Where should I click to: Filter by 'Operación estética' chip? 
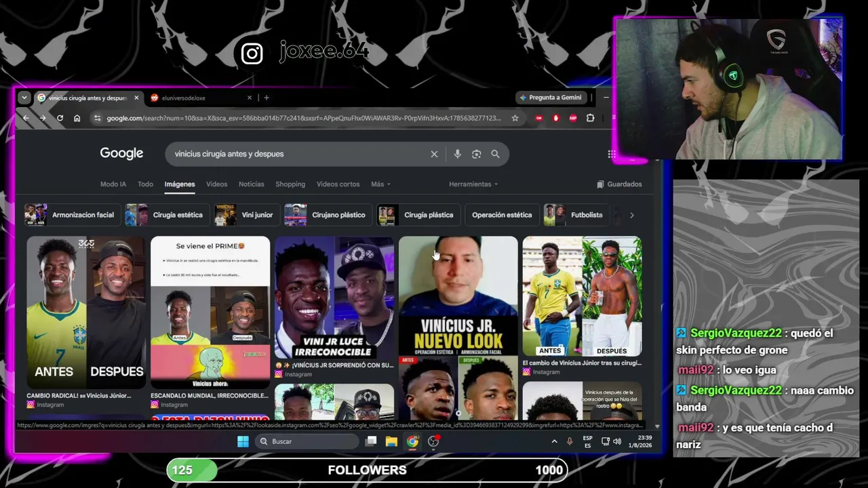[502, 215]
